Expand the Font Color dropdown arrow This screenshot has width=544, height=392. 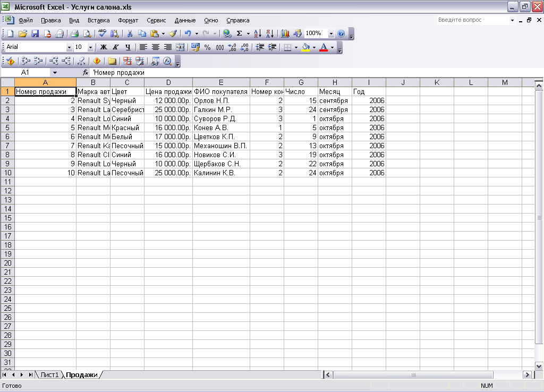coord(332,47)
